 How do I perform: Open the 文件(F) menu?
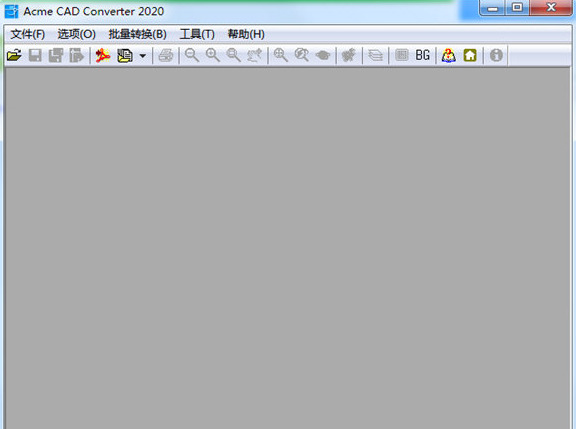coord(28,35)
